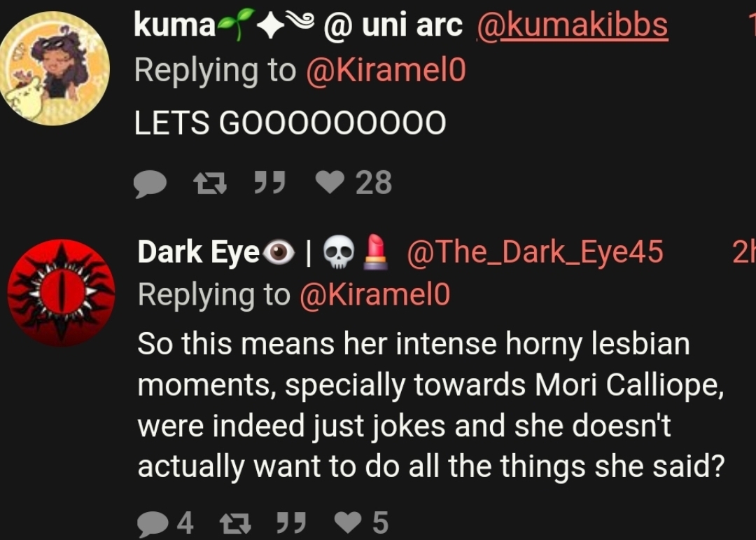
Task: Click the reply icon under kuma's tweet
Action: pyautogui.click(x=150, y=184)
